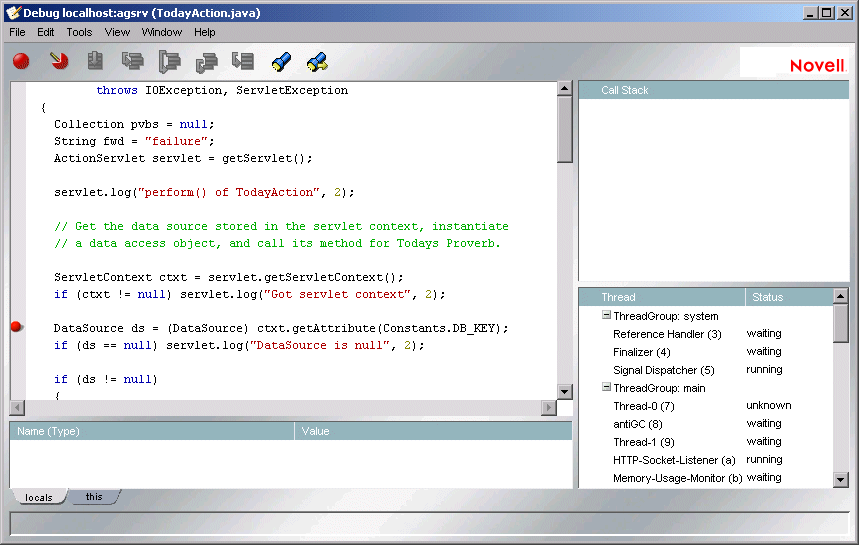
Task: Select the antiGC (8) thread
Action: coord(638,424)
